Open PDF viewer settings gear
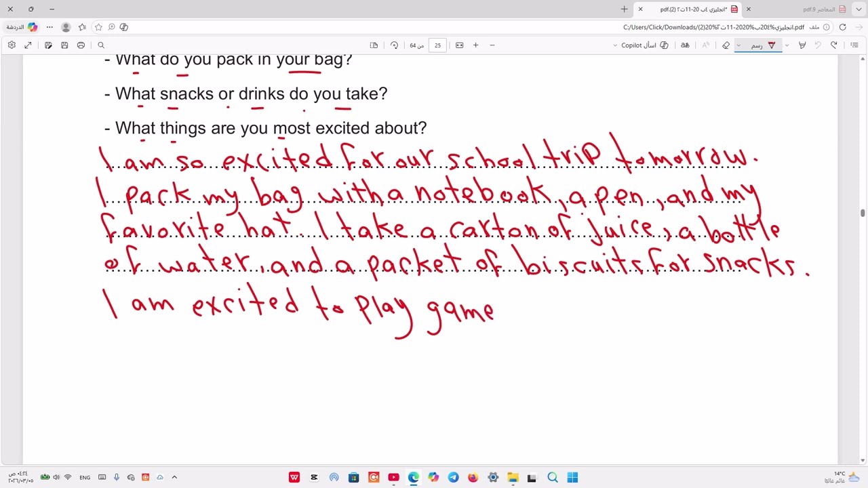This screenshot has height=488, width=868. 12,45
